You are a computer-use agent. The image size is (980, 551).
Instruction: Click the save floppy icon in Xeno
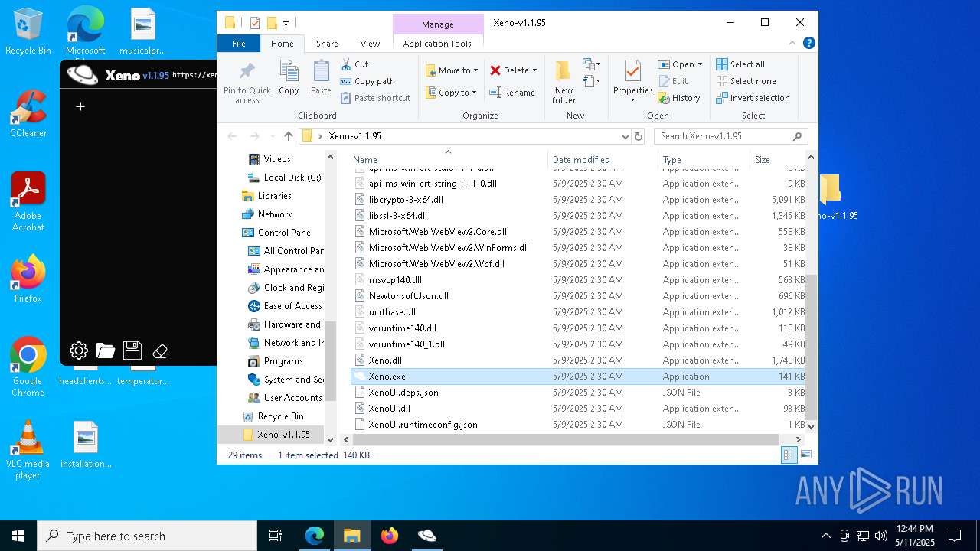132,350
